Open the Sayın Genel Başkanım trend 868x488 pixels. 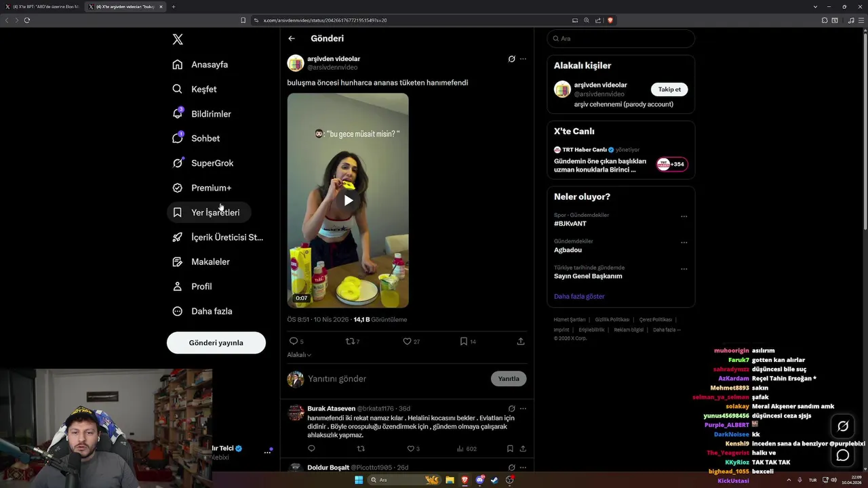588,277
